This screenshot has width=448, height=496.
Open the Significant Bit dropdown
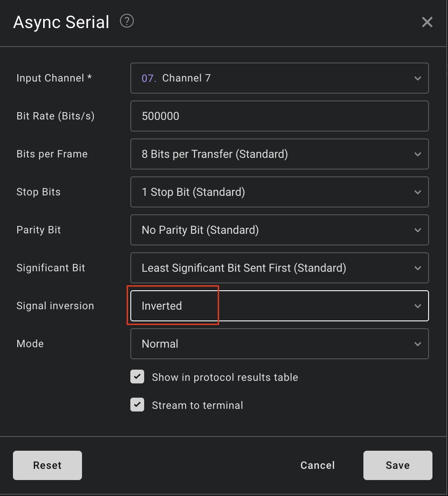pos(279,268)
